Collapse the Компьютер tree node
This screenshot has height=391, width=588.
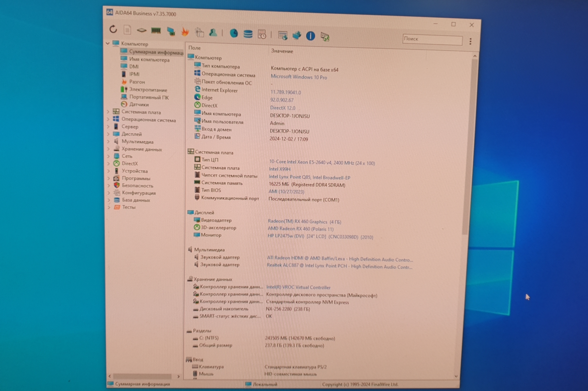coord(108,43)
